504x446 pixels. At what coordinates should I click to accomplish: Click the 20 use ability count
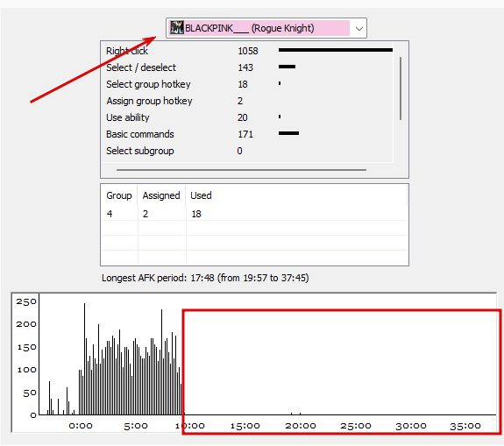(243, 117)
